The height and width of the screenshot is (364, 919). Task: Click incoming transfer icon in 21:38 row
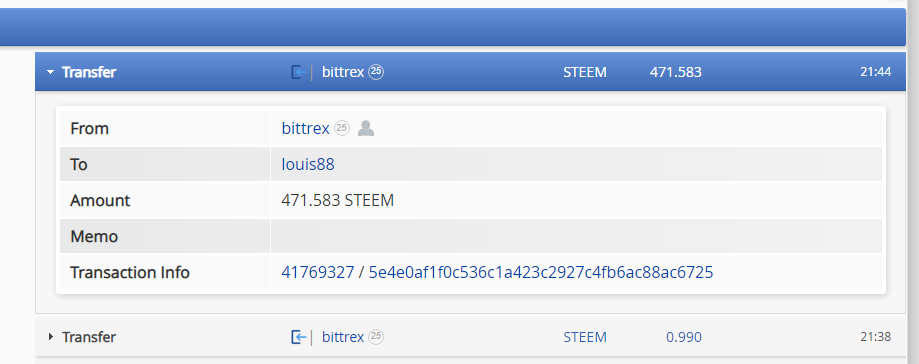(299, 337)
